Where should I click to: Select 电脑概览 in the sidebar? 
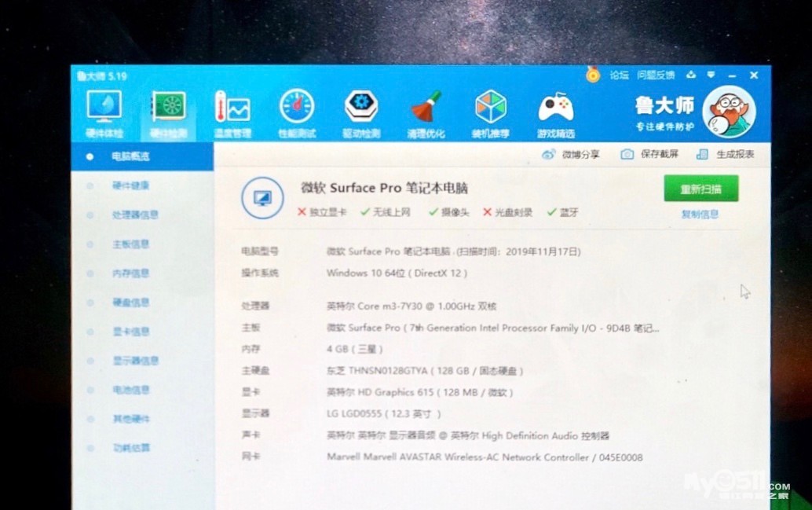pyautogui.click(x=142, y=156)
